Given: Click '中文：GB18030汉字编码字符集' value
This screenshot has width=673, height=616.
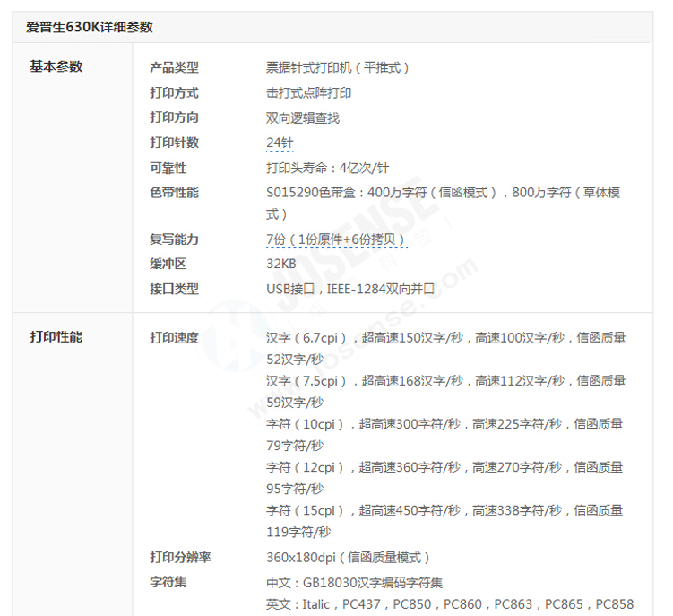Looking at the screenshot, I should pos(354,583).
